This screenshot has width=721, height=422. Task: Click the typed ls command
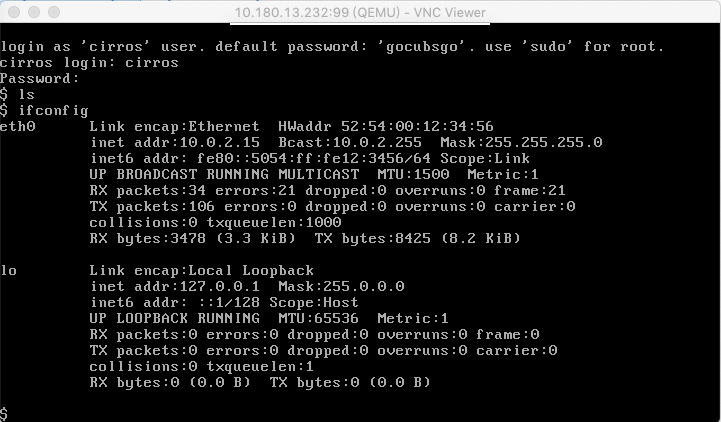click(x=27, y=94)
